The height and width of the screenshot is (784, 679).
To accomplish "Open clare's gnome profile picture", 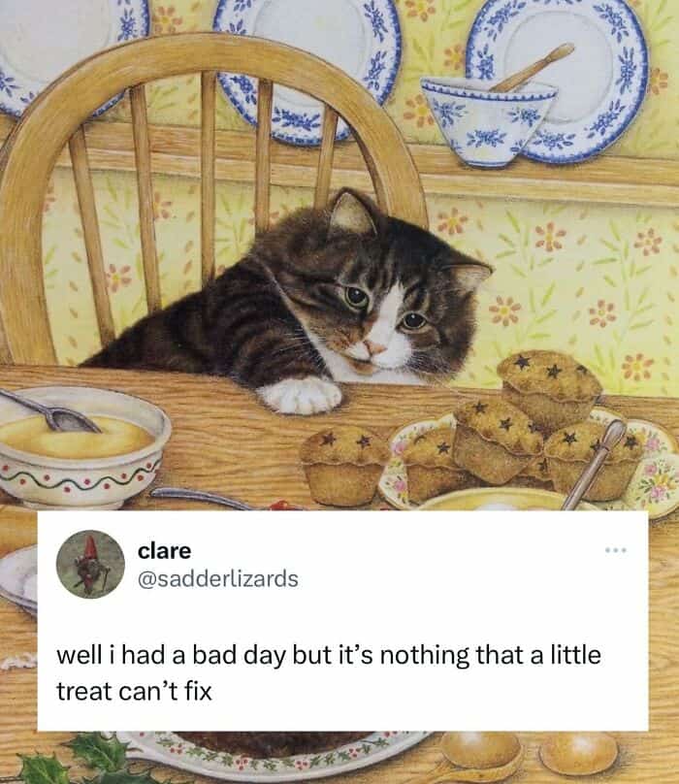I will coord(90,564).
